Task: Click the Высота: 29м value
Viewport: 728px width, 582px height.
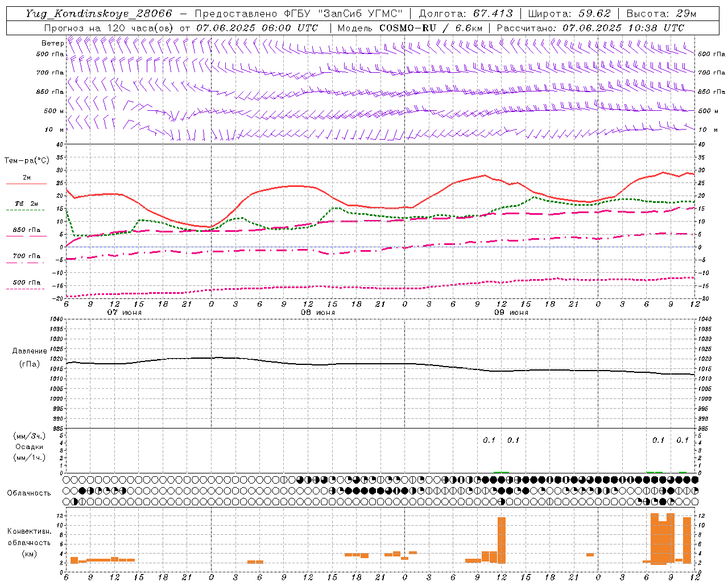Action: [661, 14]
